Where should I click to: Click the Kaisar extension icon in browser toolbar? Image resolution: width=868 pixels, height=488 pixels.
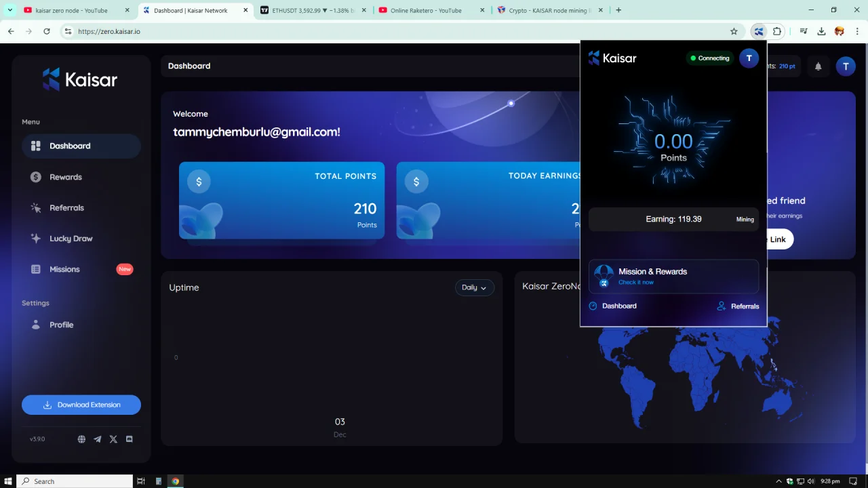coord(759,31)
